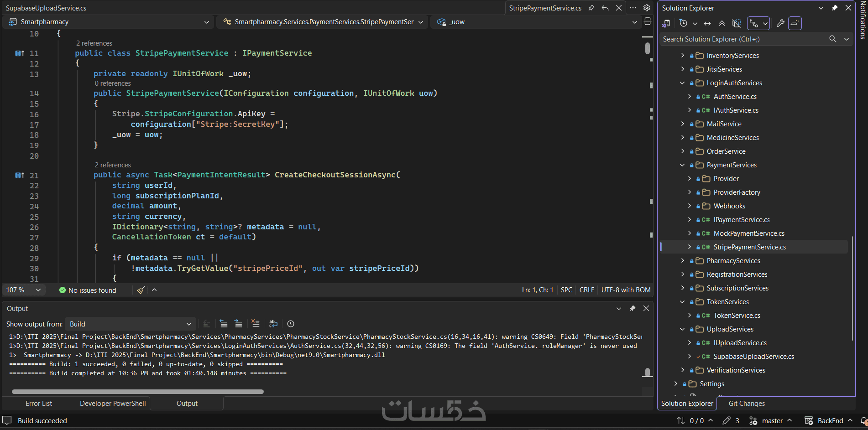Collapse All in Solution Explorer

tap(722, 23)
